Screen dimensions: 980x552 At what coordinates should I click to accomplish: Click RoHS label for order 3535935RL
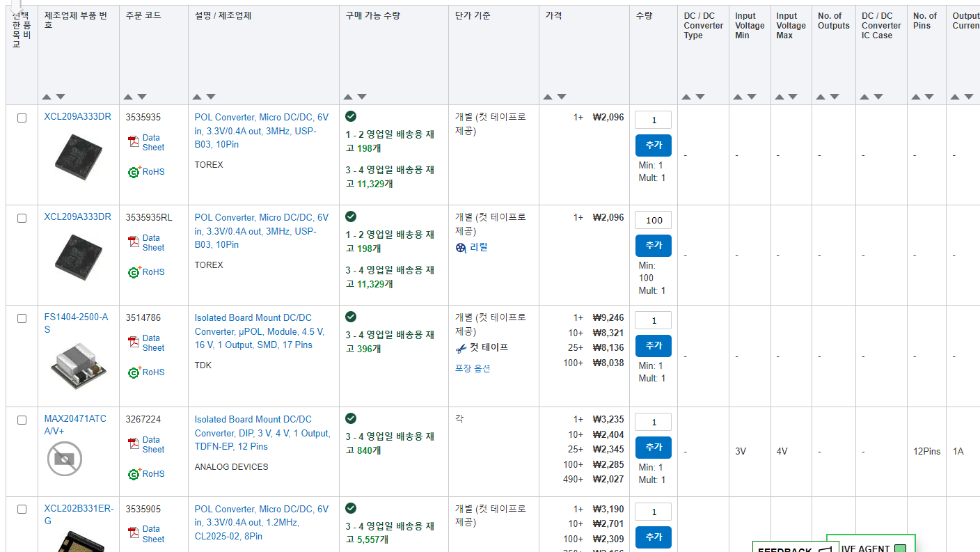click(x=153, y=272)
